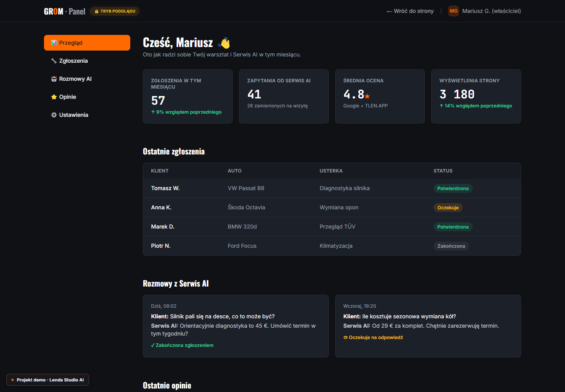Click the Projekt demo Lenda Studio badge
Screen dimensions: 565x392
point(47,380)
